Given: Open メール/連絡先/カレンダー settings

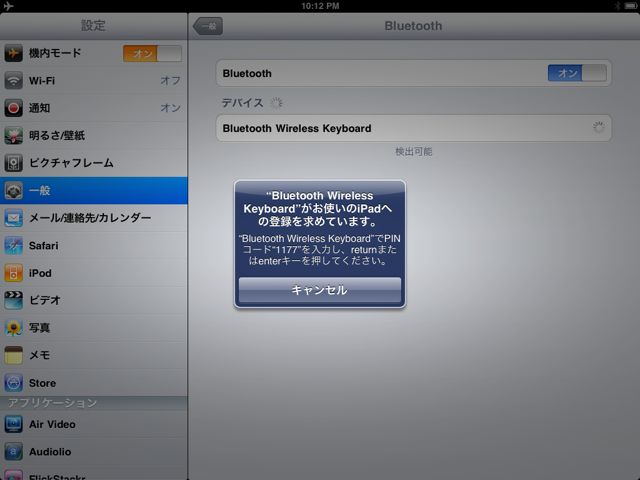Looking at the screenshot, I should pos(93,218).
